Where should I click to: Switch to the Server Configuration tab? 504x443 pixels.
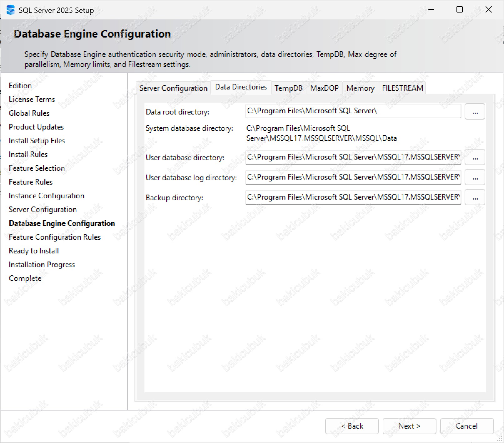pyautogui.click(x=173, y=88)
